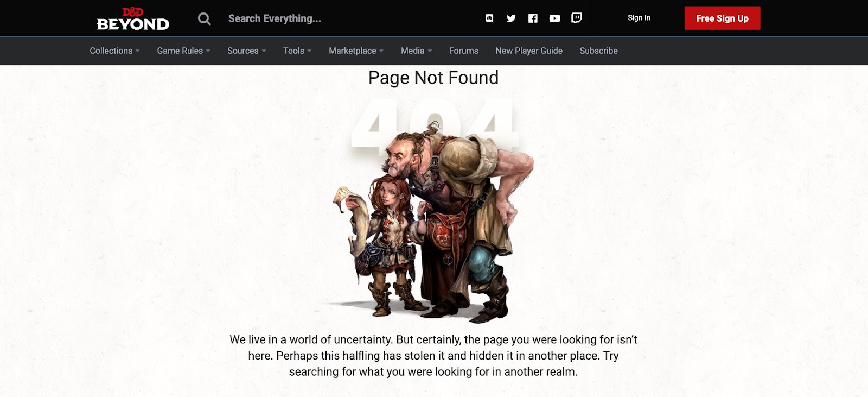
Task: Expand the Media menu
Action: point(416,51)
